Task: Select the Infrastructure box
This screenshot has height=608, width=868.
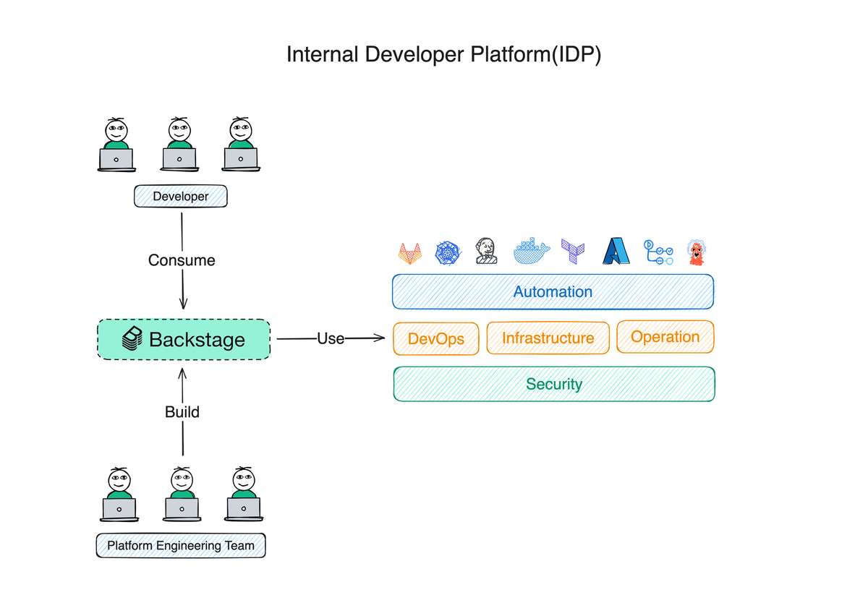Action: click(548, 338)
